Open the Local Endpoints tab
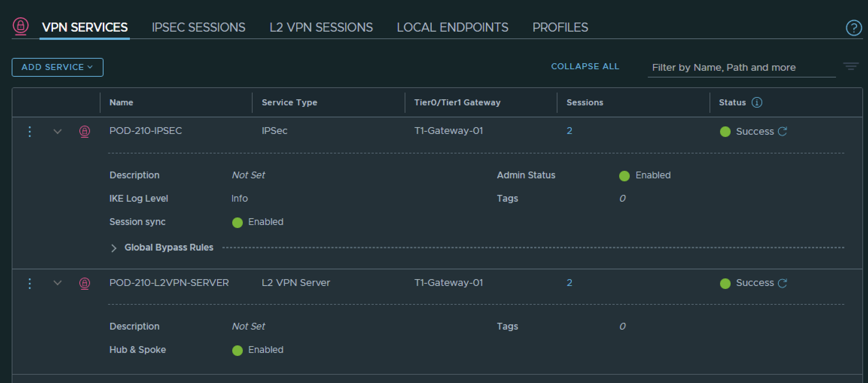The image size is (868, 383). coord(452,27)
